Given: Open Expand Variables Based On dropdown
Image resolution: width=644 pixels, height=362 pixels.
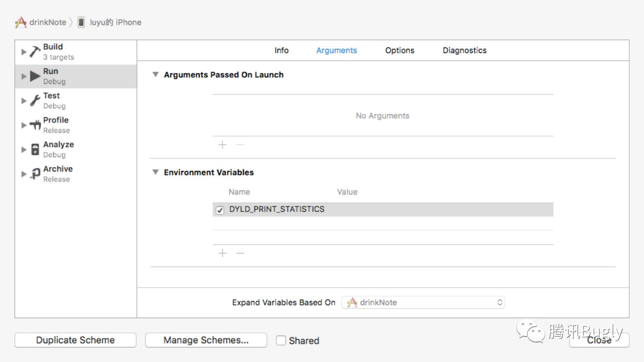Looking at the screenshot, I should click(x=423, y=303).
